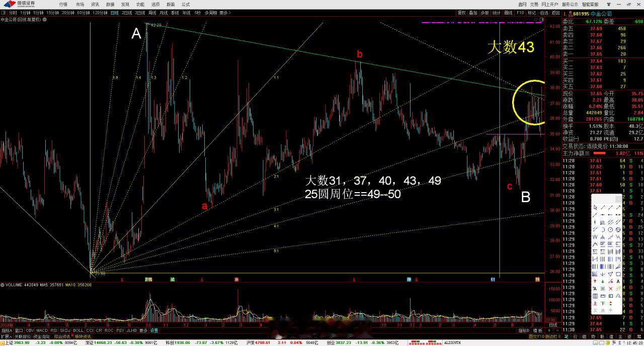Click the 窗口 indicator window option
The height and width of the screenshot is (346, 644).
coord(19,330)
